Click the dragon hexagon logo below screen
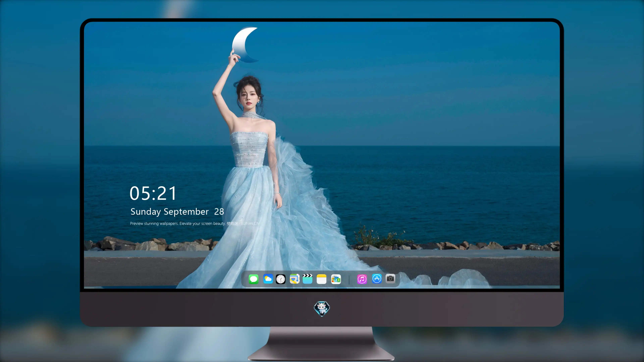 click(322, 309)
